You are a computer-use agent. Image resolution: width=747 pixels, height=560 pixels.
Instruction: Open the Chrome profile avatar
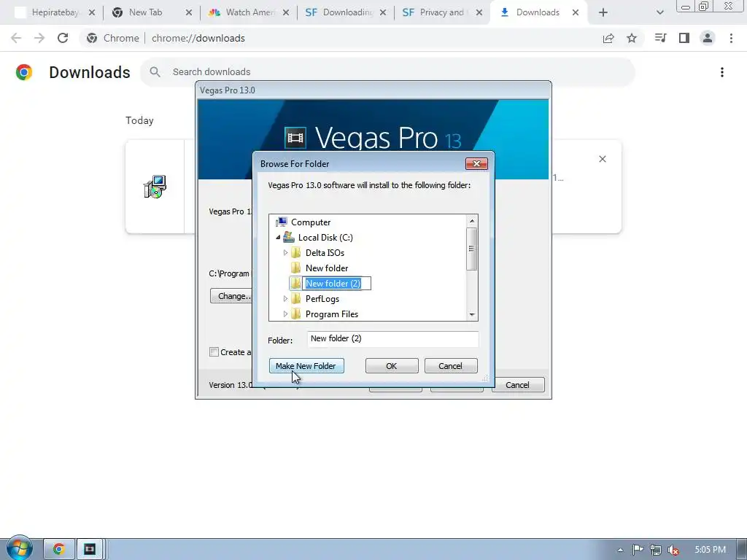(708, 38)
